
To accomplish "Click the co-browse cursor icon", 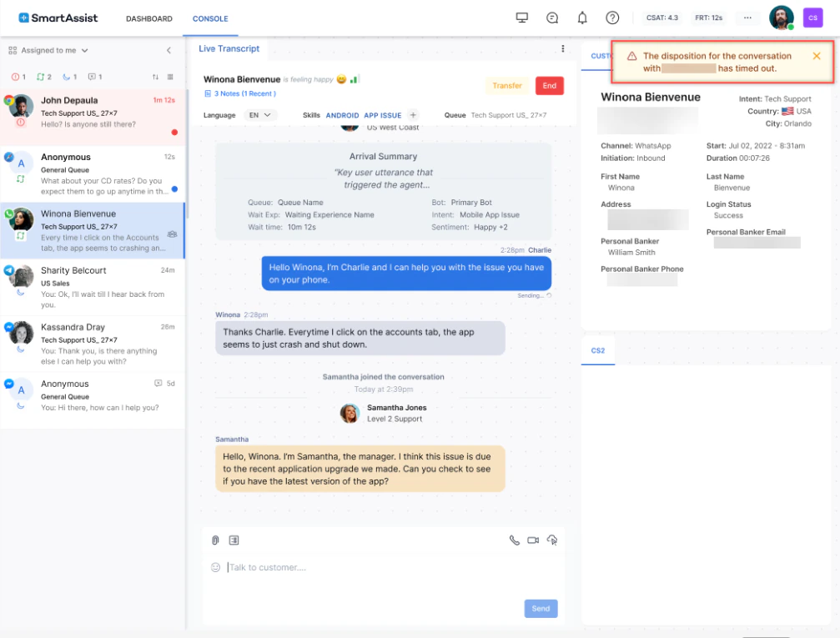I will pyautogui.click(x=551, y=540).
